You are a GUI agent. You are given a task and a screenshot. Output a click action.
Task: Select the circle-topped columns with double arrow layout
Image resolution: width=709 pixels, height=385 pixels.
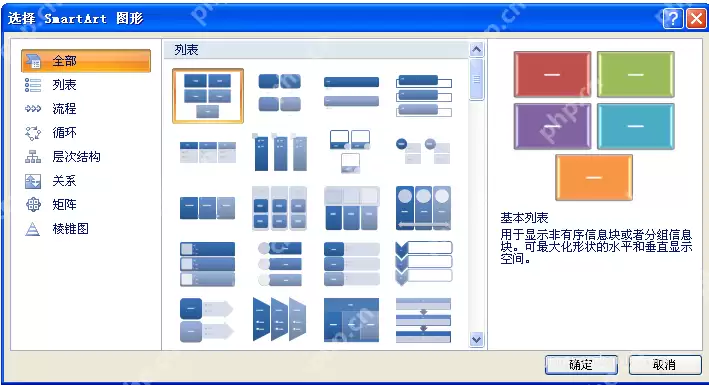(x=423, y=208)
